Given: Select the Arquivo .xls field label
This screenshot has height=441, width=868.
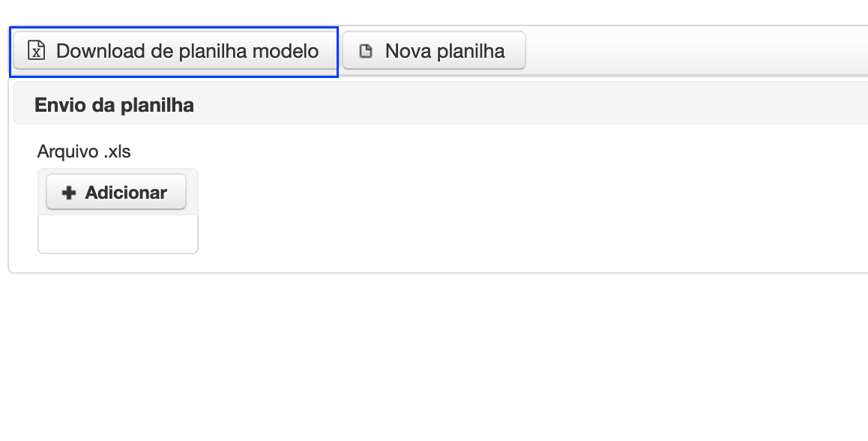Looking at the screenshot, I should tap(84, 151).
